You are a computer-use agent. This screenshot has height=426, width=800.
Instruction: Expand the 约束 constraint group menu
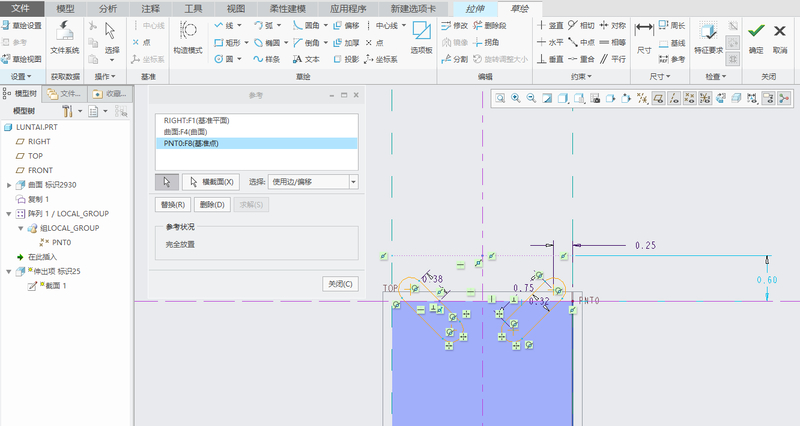click(x=581, y=77)
